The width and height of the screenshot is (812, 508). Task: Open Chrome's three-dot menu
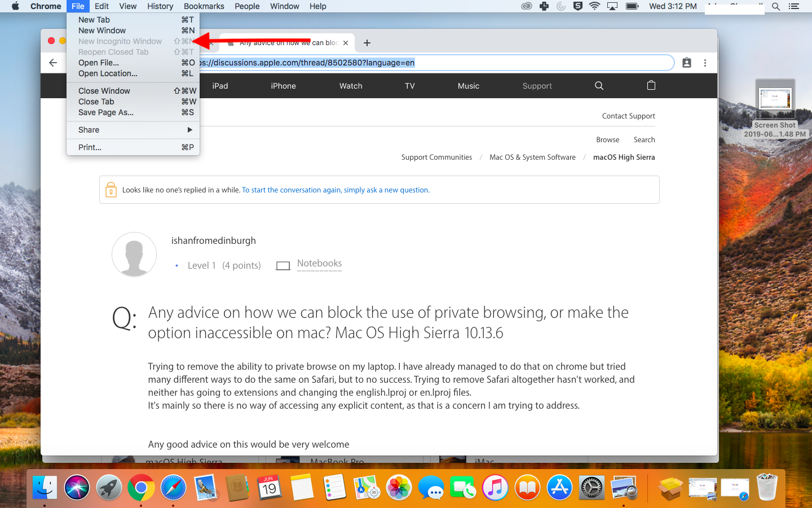tap(705, 63)
